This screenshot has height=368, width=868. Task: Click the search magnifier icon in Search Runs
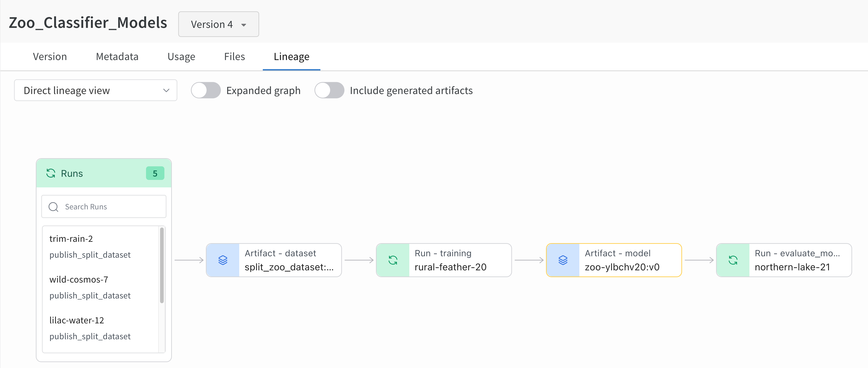pos(53,207)
